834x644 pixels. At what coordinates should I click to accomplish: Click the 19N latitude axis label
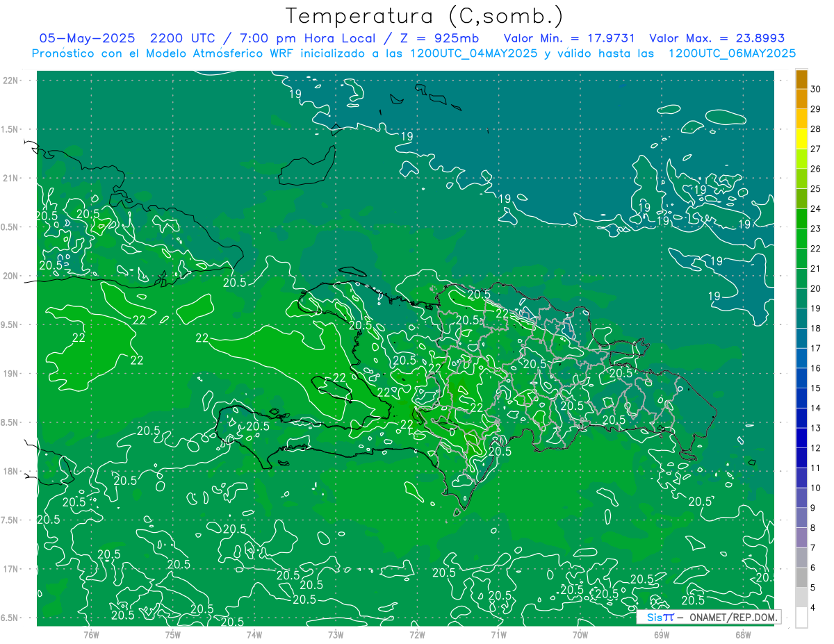point(10,373)
